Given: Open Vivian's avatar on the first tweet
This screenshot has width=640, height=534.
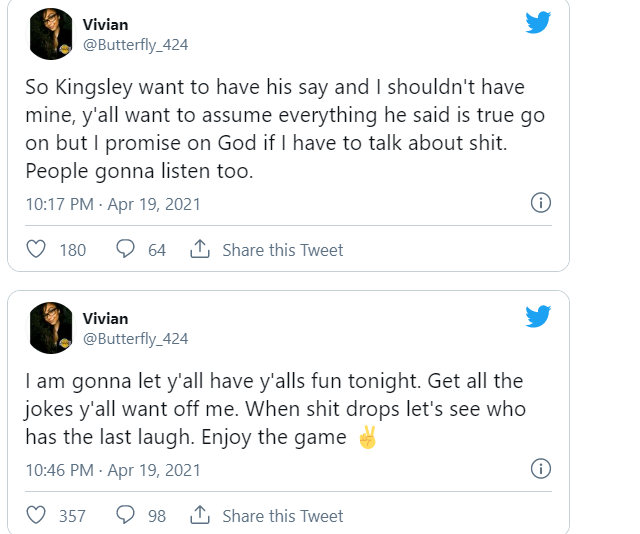Looking at the screenshot, I should 51,33.
